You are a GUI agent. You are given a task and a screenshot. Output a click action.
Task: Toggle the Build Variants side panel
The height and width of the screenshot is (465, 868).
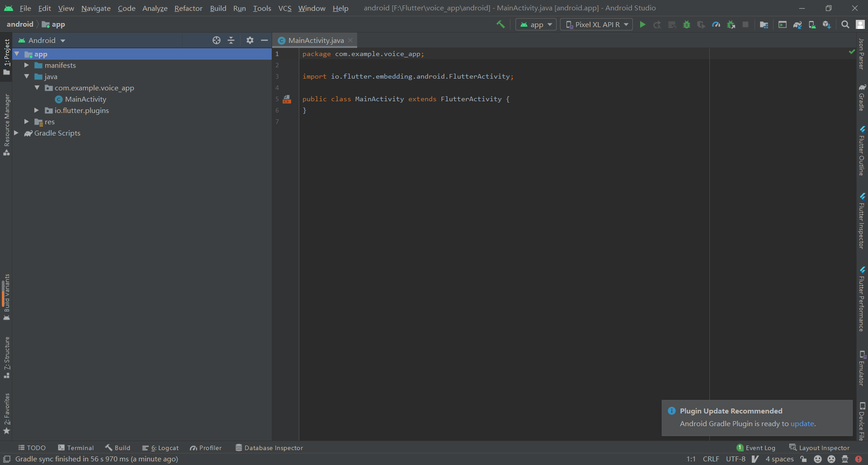pyautogui.click(x=6, y=297)
